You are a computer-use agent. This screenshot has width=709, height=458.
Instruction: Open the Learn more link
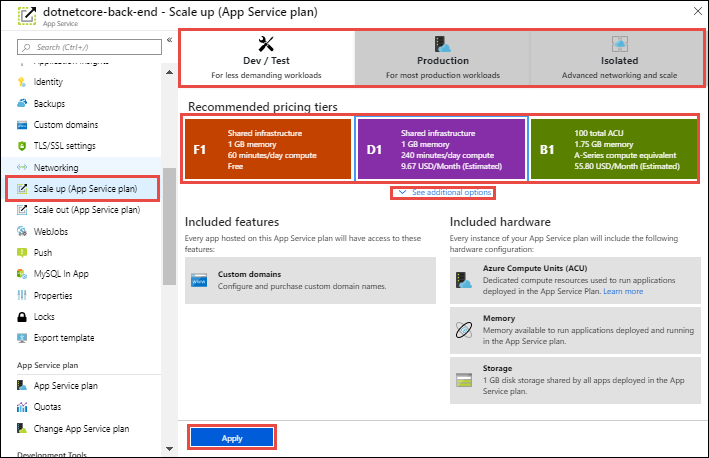point(622,291)
